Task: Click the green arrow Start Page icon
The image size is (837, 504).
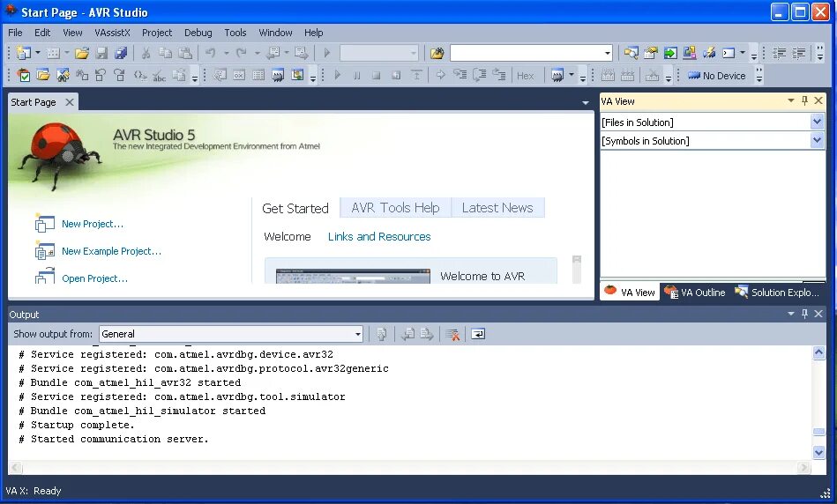Action: [x=670, y=53]
